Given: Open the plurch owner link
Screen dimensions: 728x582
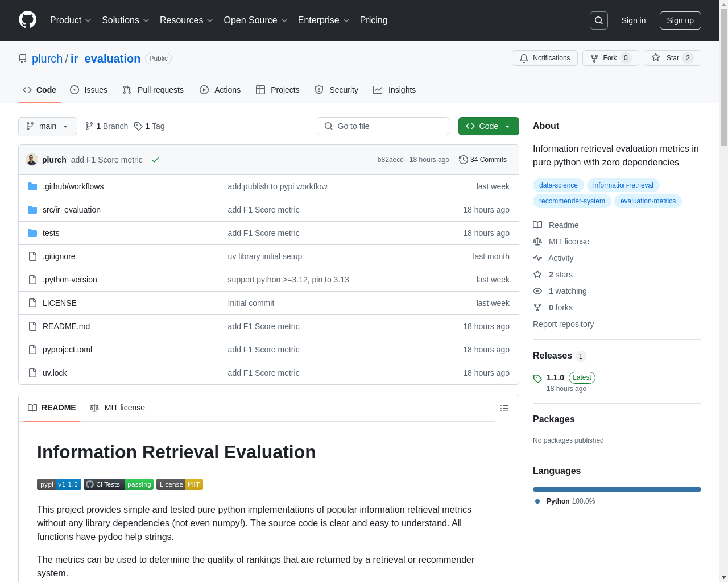Looking at the screenshot, I should tap(47, 59).
